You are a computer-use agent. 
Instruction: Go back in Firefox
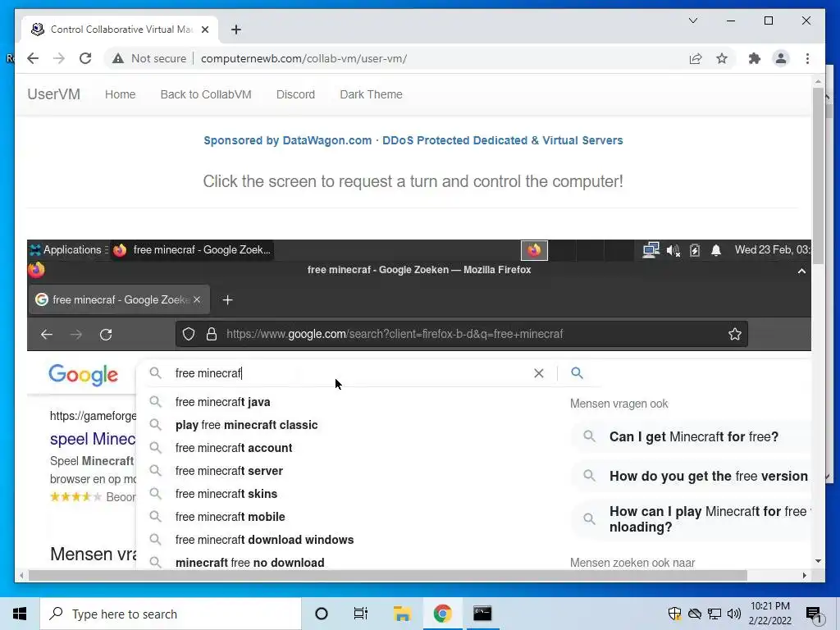pos(47,335)
